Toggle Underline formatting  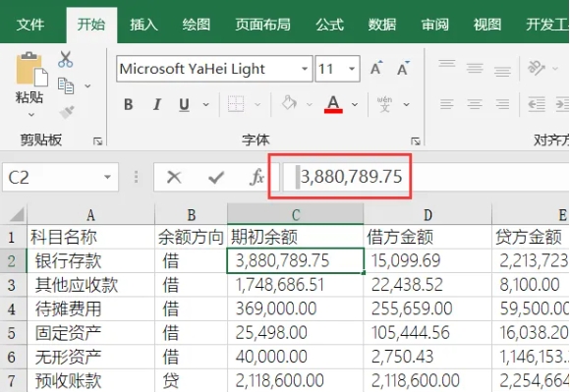[185, 104]
